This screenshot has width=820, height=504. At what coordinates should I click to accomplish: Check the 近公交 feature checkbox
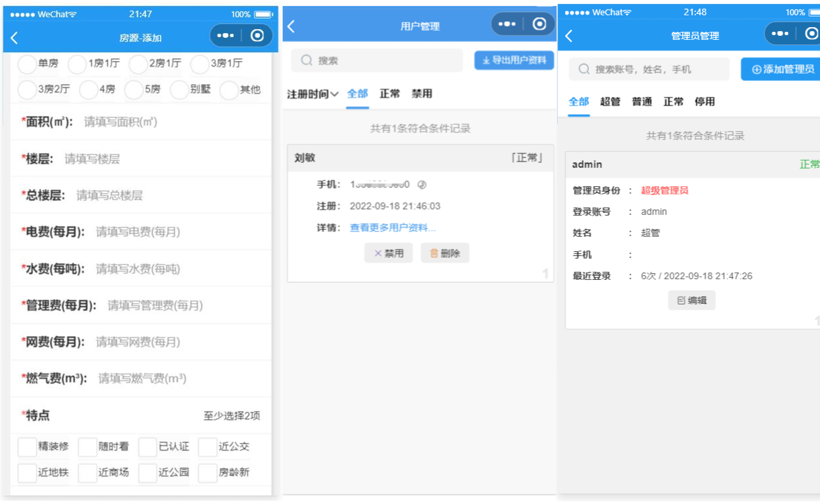(207, 447)
